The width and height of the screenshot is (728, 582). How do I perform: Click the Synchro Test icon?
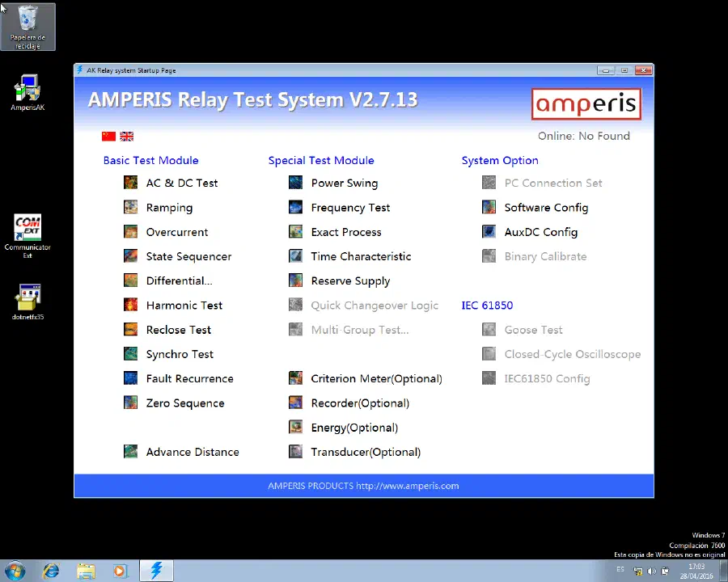pos(130,354)
